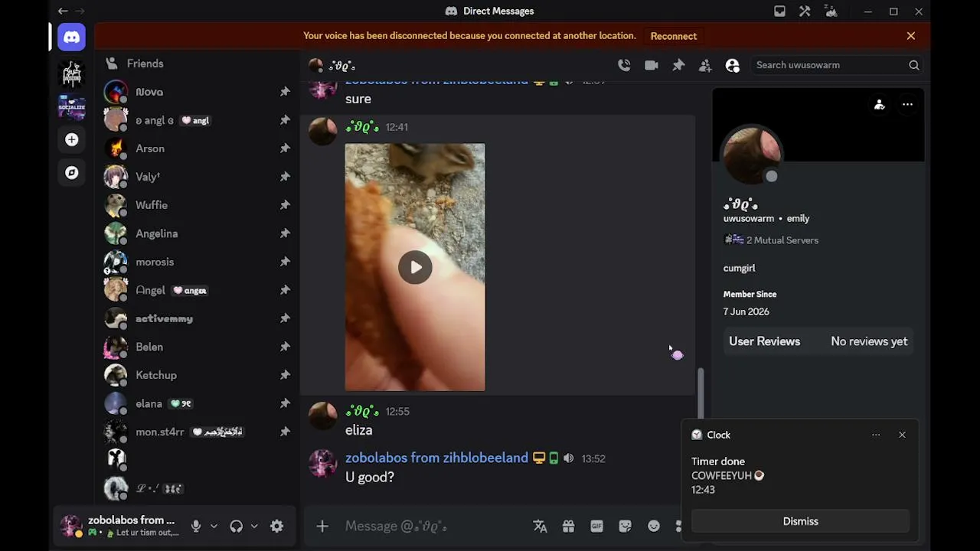Mute the microphone in user panel
The width and height of the screenshot is (980, 551).
196,526
